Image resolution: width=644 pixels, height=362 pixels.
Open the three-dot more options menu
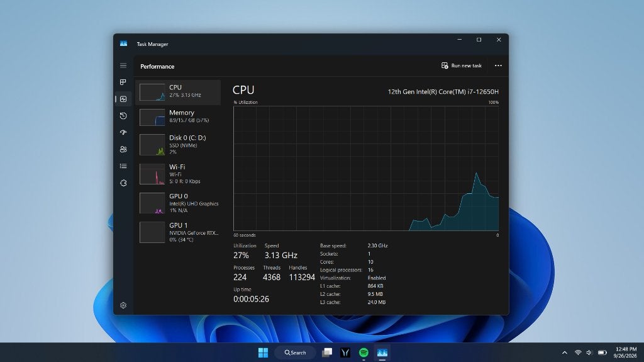(x=498, y=66)
